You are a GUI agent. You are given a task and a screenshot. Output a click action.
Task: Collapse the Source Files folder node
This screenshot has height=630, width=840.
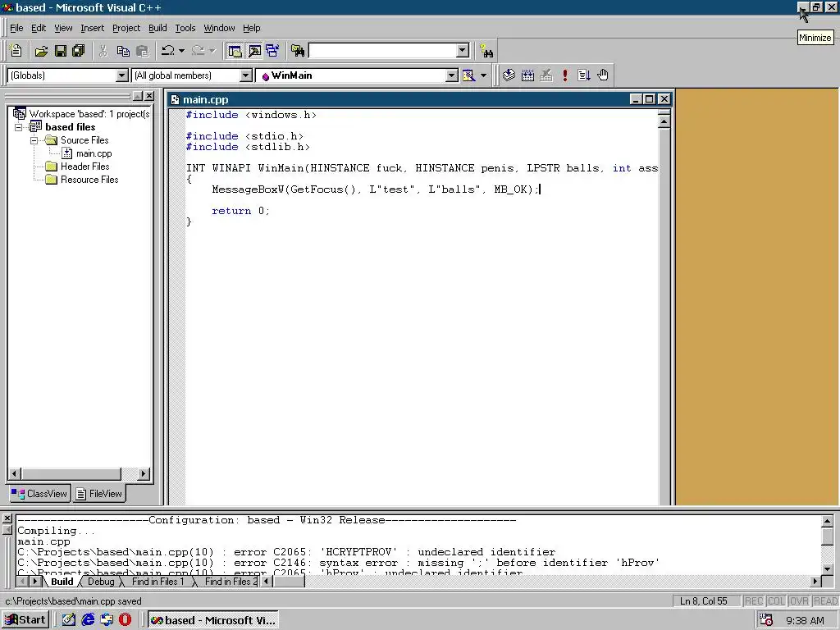tap(34, 140)
